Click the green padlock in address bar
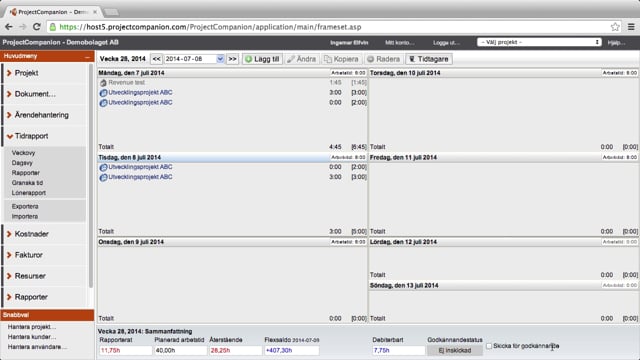Screen dimensions: 640x360 click(x=53, y=27)
